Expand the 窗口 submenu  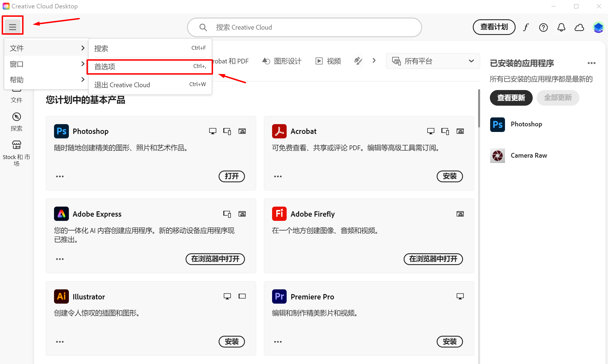click(x=47, y=64)
